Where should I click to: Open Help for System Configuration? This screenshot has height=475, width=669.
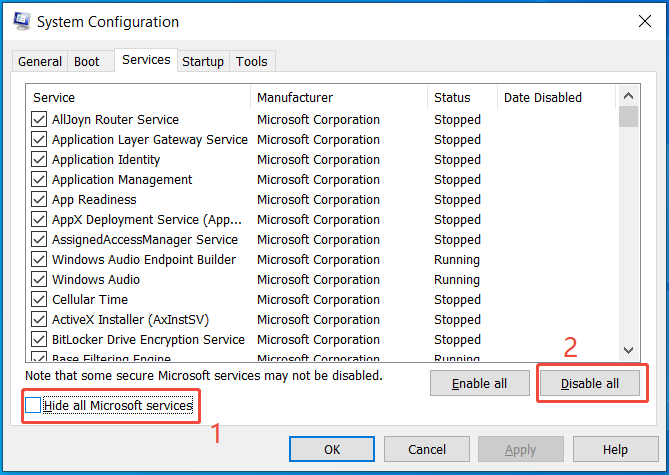pyautogui.click(x=615, y=450)
